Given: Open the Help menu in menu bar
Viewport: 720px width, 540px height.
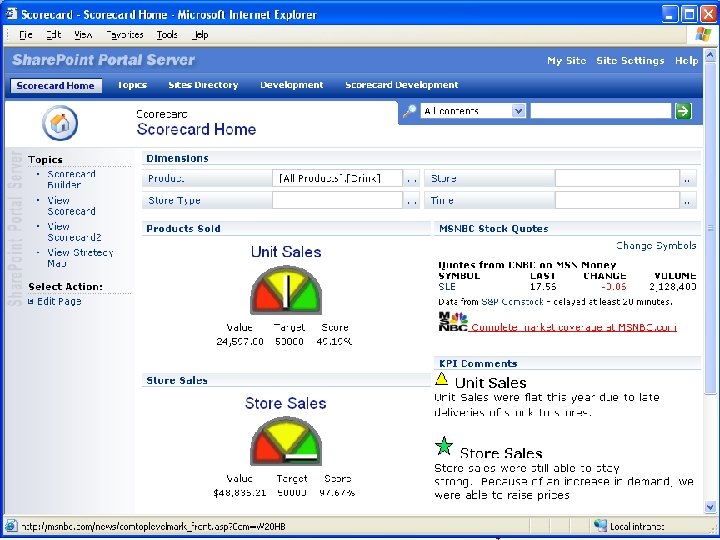Looking at the screenshot, I should pyautogui.click(x=200, y=34).
